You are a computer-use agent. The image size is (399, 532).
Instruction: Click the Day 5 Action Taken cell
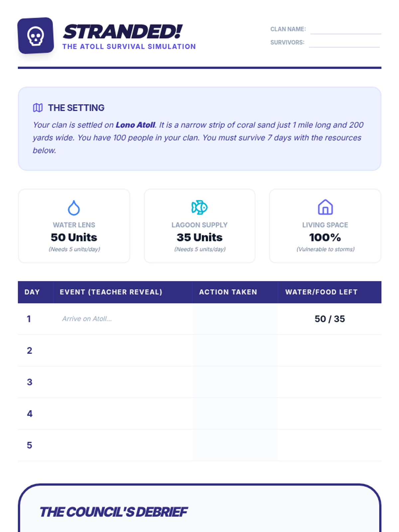pos(235,445)
